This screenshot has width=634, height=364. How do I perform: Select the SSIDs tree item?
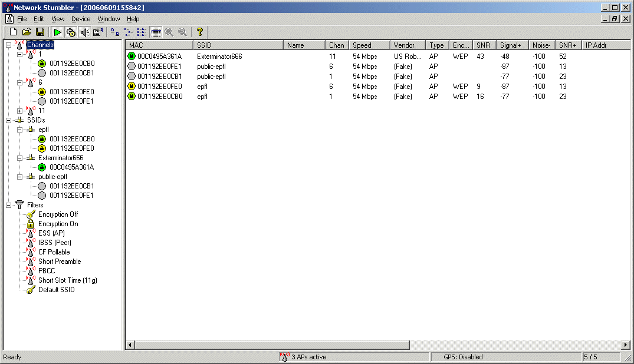(36, 120)
